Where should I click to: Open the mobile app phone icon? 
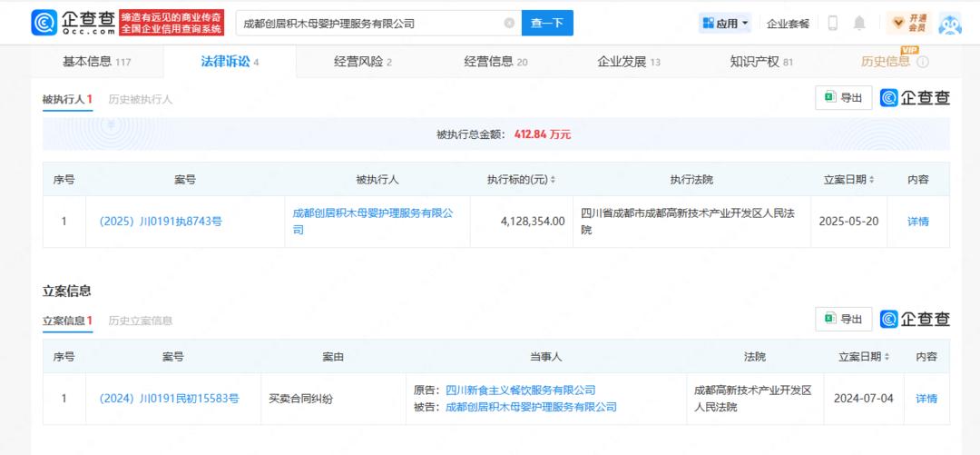pos(832,24)
